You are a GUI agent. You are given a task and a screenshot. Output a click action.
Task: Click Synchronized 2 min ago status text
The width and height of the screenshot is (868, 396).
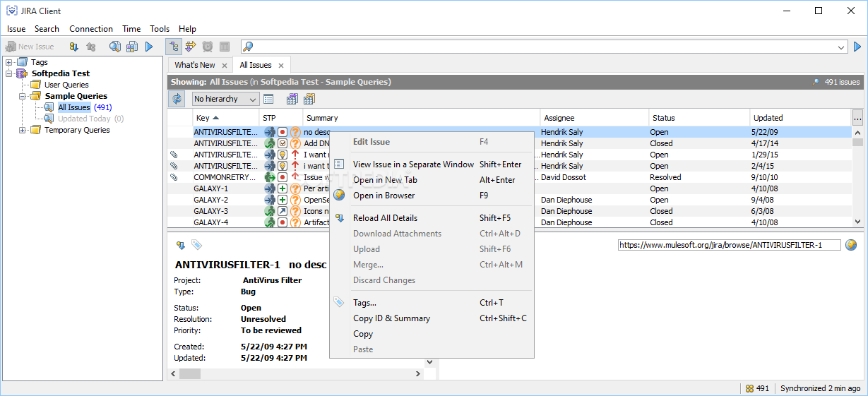[x=820, y=388]
